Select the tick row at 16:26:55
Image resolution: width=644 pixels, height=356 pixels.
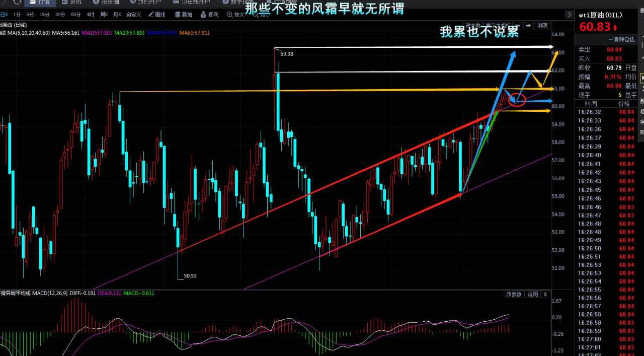[607, 290]
